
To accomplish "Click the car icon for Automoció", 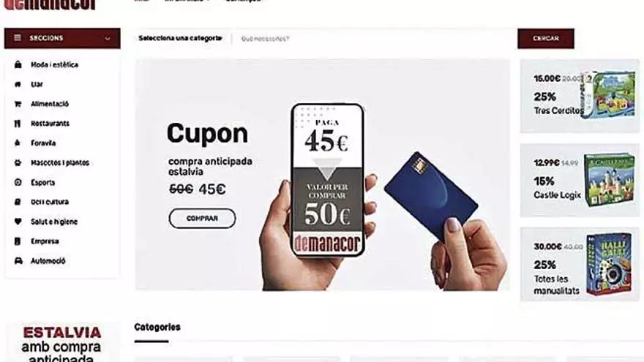I will (18, 260).
